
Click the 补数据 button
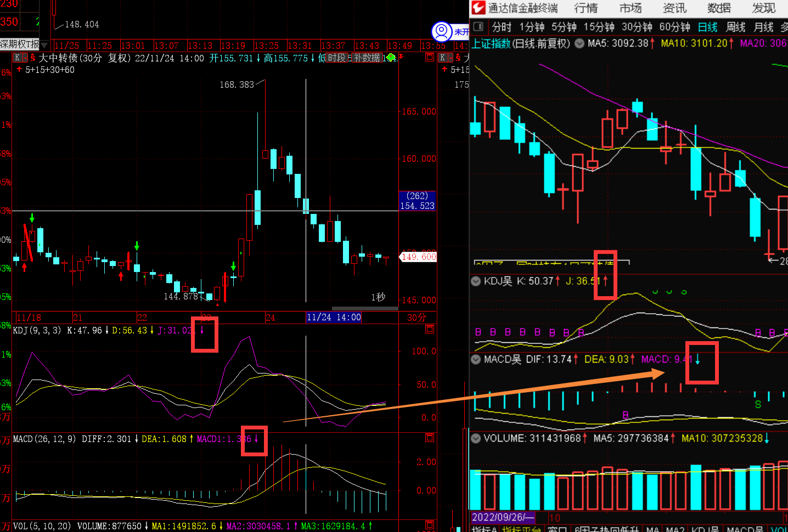point(367,58)
